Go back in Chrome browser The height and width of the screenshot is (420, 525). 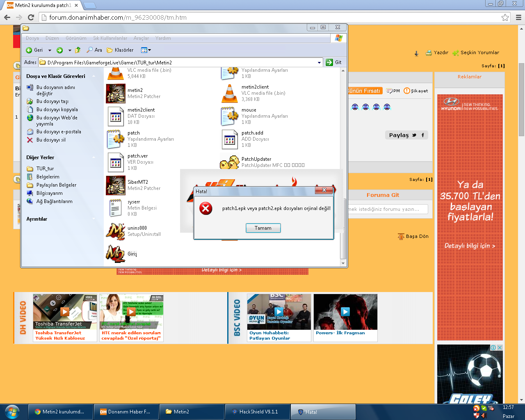(x=7, y=17)
